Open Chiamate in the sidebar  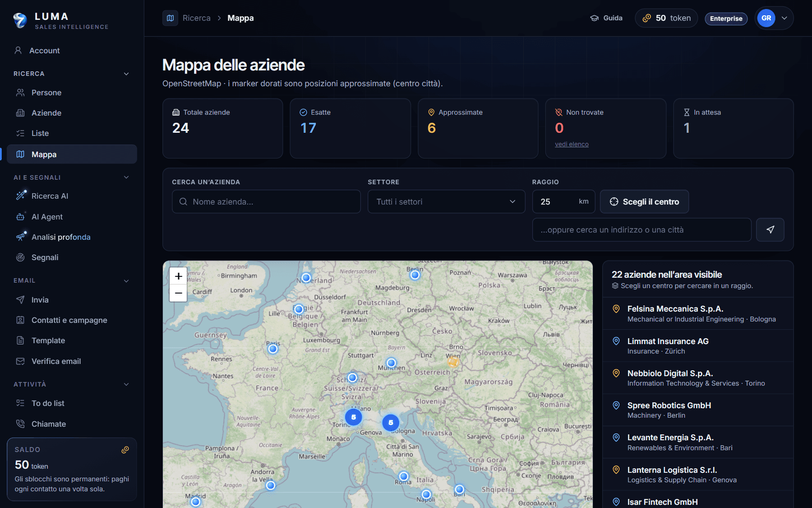(x=72, y=424)
